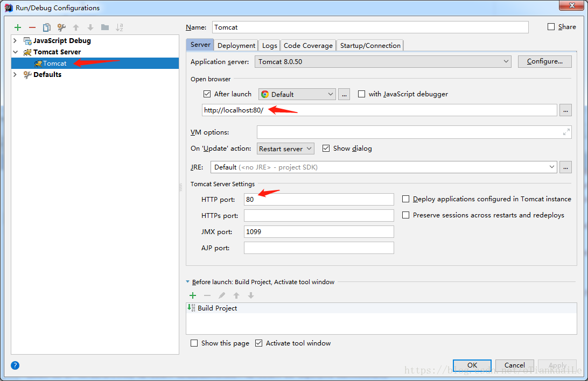
Task: Open the Restart server update action dropdown
Action: click(x=285, y=149)
